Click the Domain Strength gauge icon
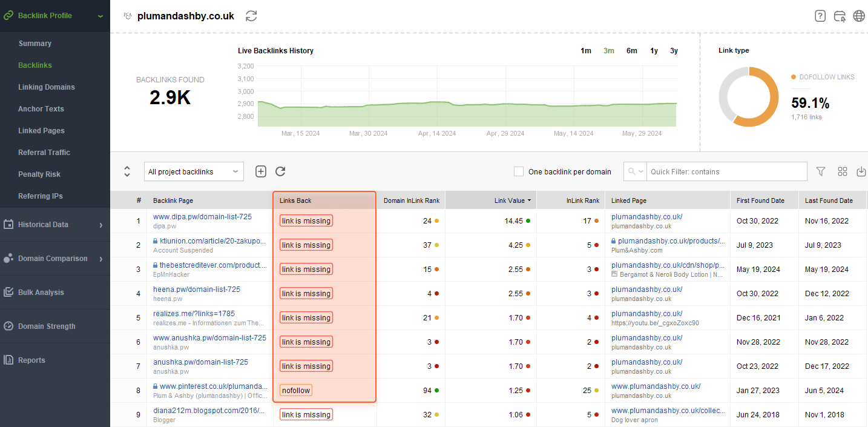This screenshot has width=868, height=427. coord(8,326)
